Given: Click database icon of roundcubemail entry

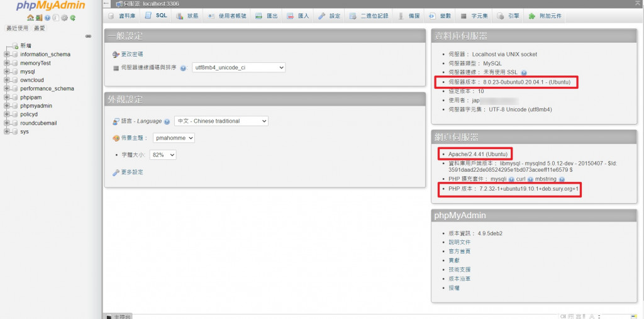Looking at the screenshot, I should point(15,123).
